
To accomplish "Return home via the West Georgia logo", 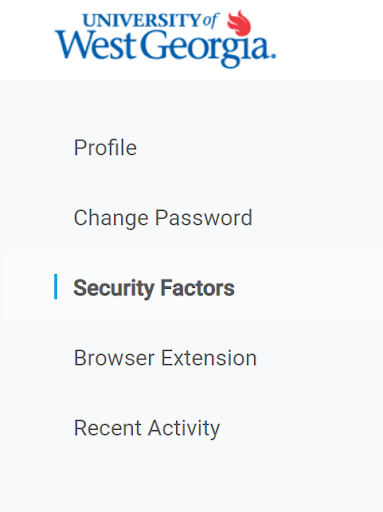I will [165, 39].
